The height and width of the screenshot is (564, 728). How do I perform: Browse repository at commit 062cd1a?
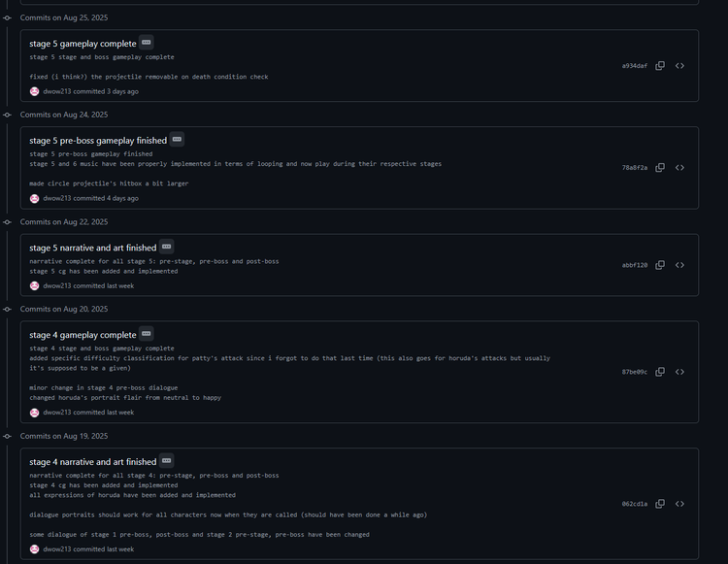coord(679,504)
